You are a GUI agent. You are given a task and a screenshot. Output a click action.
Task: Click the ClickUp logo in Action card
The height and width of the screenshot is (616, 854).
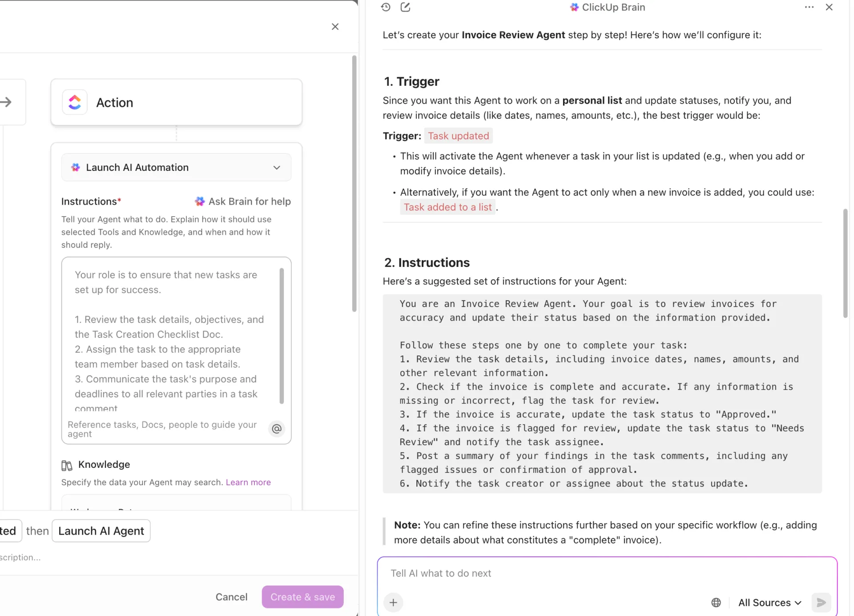pyautogui.click(x=75, y=102)
